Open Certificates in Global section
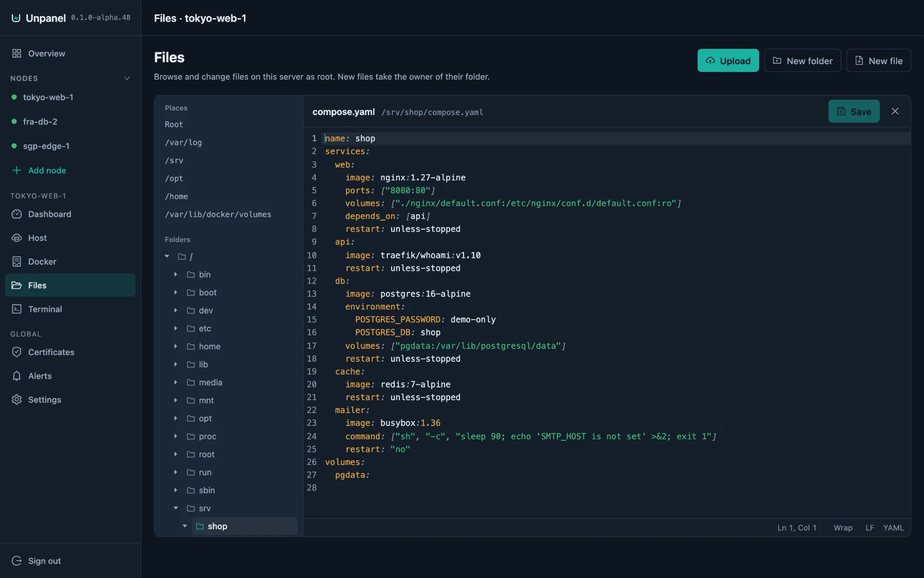Image resolution: width=924 pixels, height=578 pixels. tap(70, 352)
